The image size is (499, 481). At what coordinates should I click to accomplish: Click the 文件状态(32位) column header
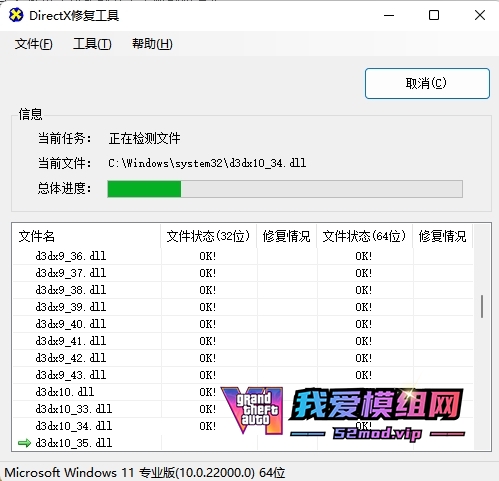click(x=208, y=236)
